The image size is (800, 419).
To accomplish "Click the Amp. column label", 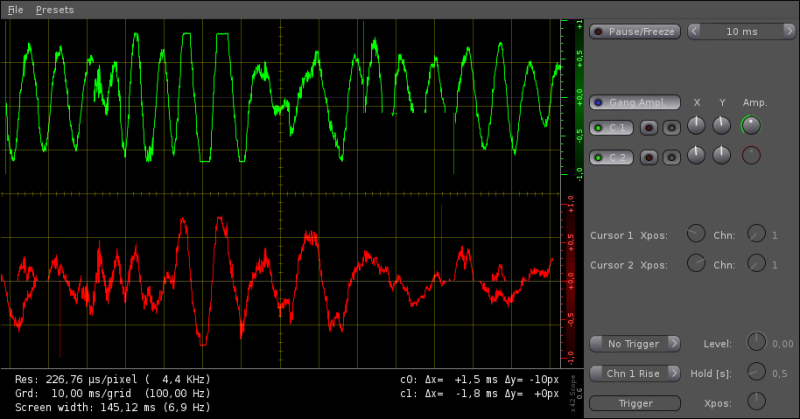I will click(755, 103).
